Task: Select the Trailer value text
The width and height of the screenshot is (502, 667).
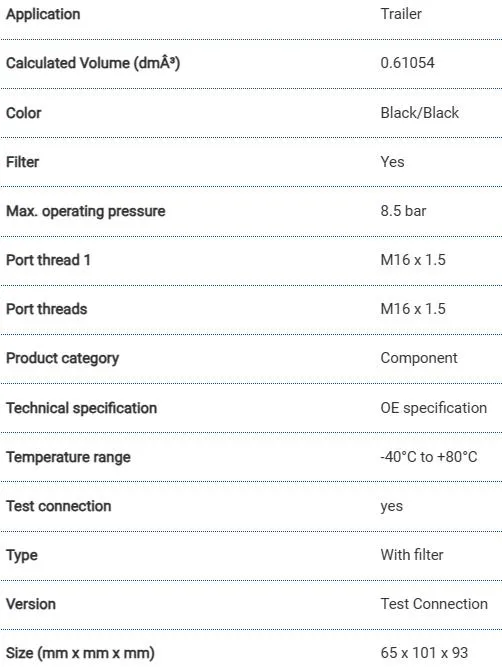Action: coord(401,14)
